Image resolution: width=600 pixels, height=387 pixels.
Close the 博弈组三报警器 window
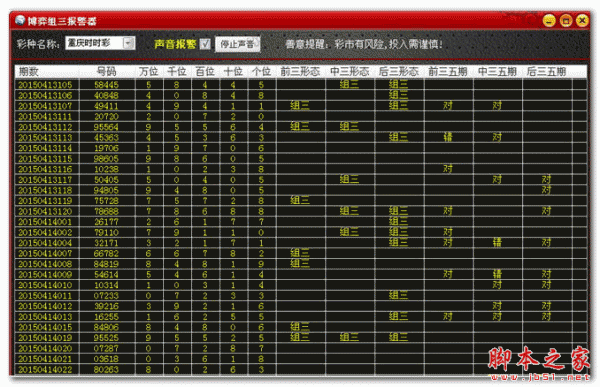pyautogui.click(x=582, y=20)
